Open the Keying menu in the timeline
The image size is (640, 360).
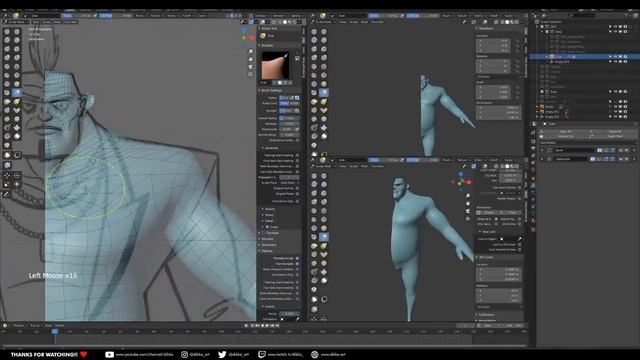coord(35,326)
